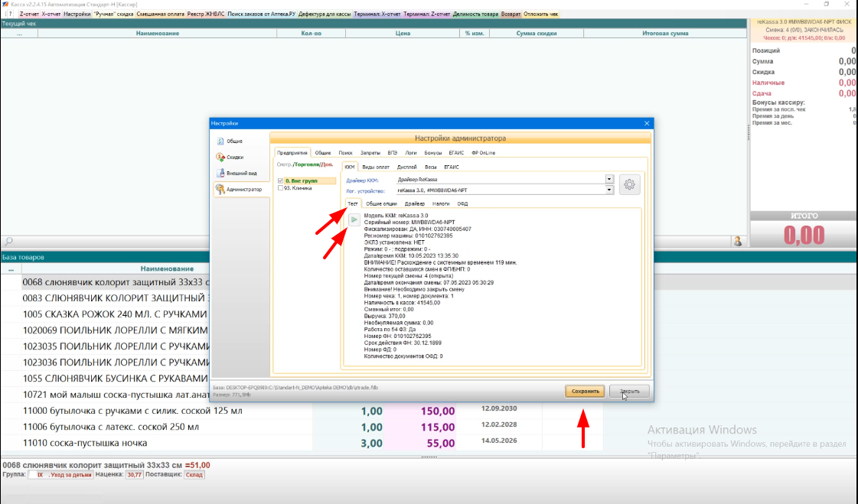The image size is (858, 504).
Task: Click the Наценка value 30,77
Action: coord(134,475)
